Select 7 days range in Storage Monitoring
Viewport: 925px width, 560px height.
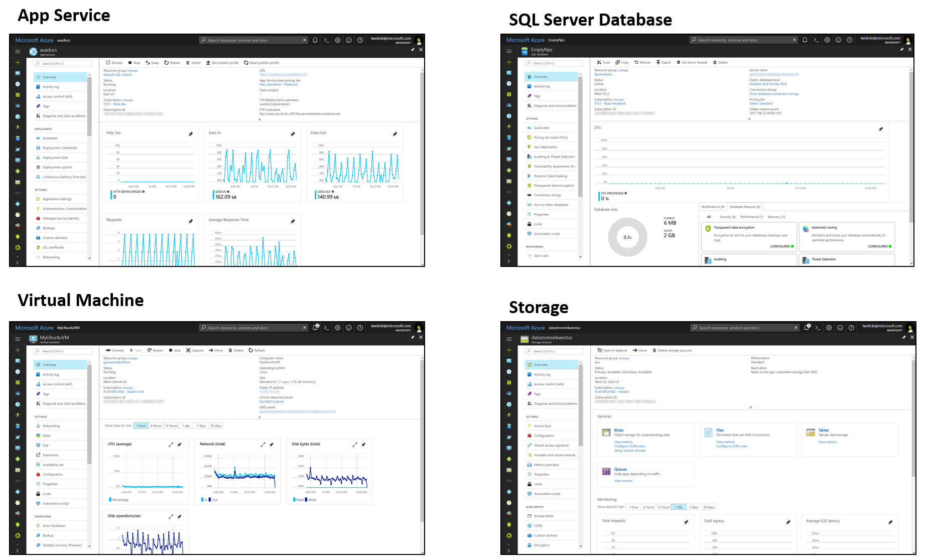(694, 507)
